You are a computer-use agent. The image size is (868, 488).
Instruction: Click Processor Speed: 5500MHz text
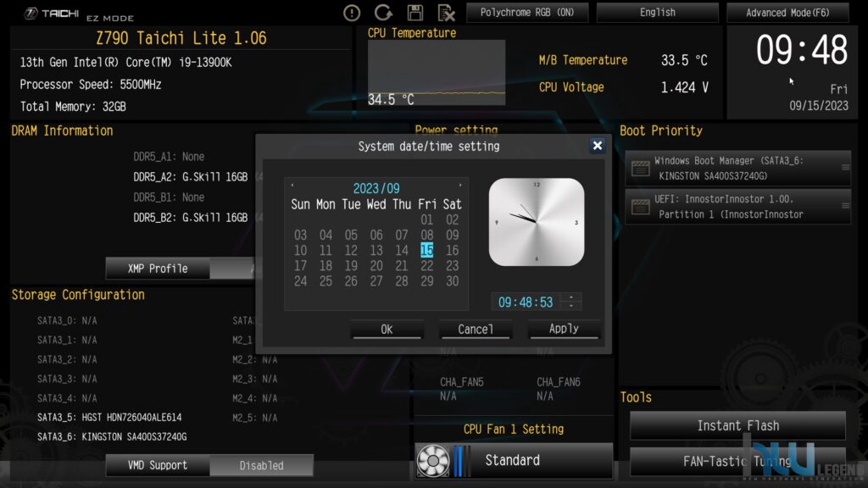(x=91, y=85)
